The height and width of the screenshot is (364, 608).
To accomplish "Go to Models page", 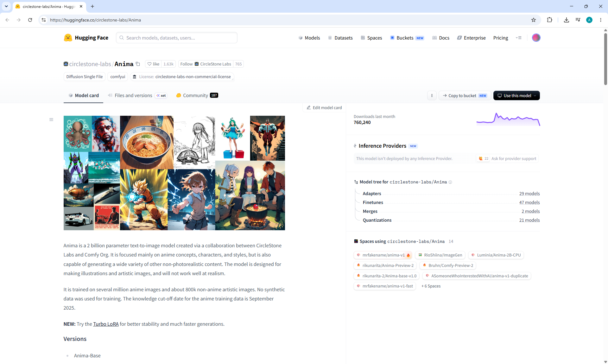I will (309, 38).
